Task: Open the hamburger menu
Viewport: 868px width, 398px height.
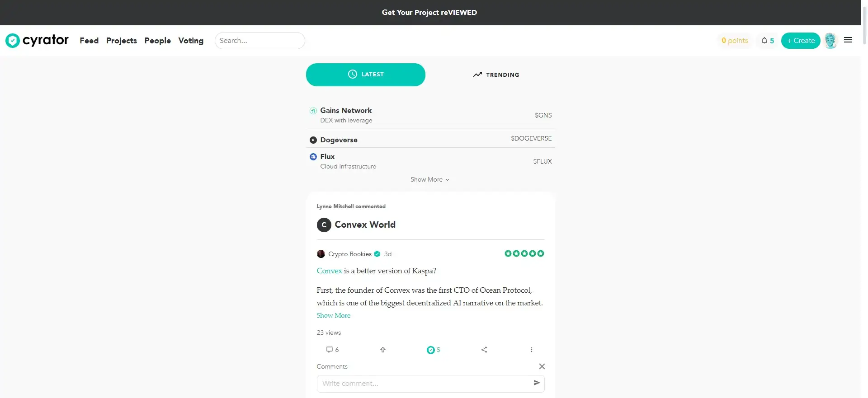Action: [848, 40]
